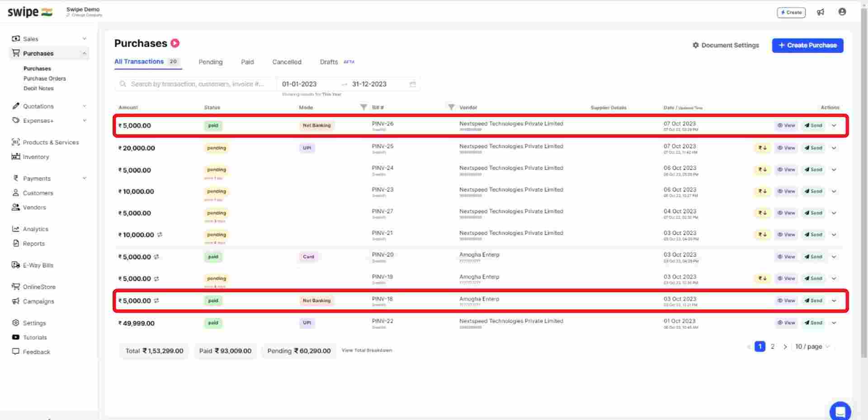Click bill number PINV-27
Screen dimensions: 868x420
tap(382, 211)
